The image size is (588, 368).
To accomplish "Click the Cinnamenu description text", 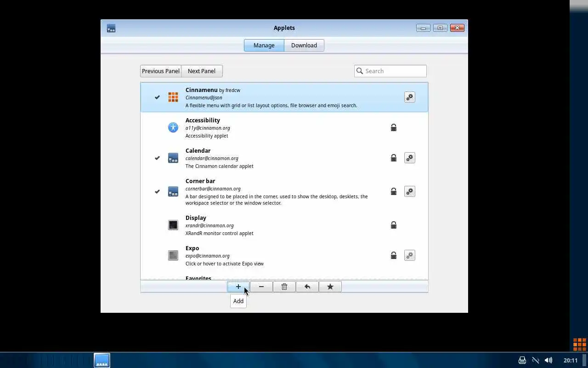I will (271, 105).
